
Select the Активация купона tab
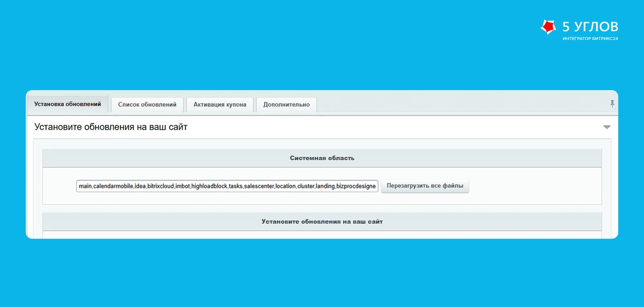click(x=220, y=104)
